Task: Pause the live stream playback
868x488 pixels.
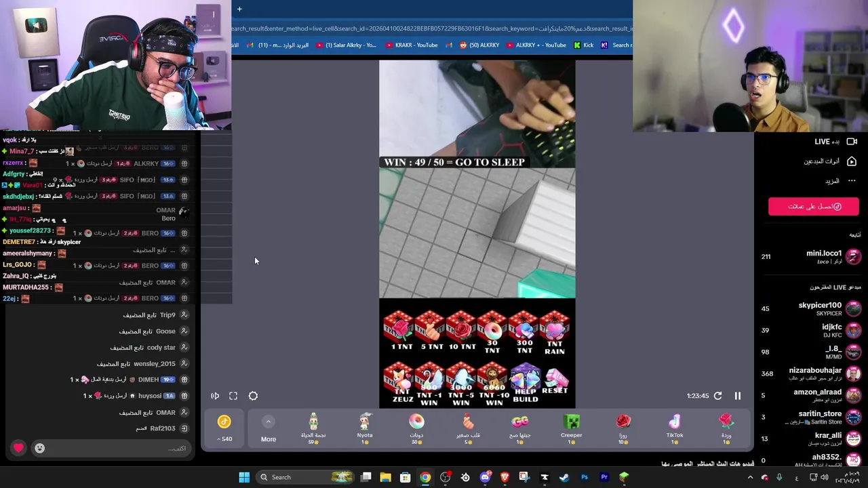Action: [738, 396]
